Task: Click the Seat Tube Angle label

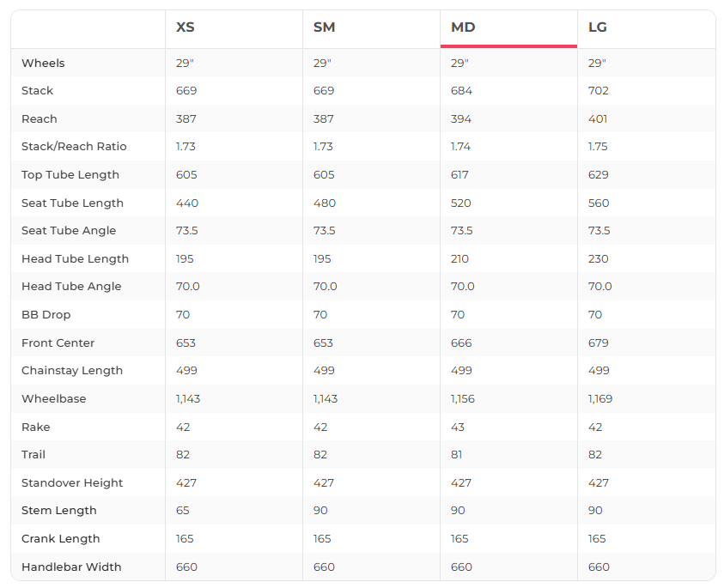Action: coord(69,231)
